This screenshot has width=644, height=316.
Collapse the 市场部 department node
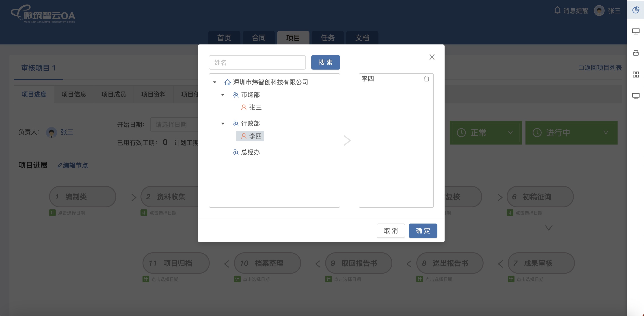click(x=223, y=95)
